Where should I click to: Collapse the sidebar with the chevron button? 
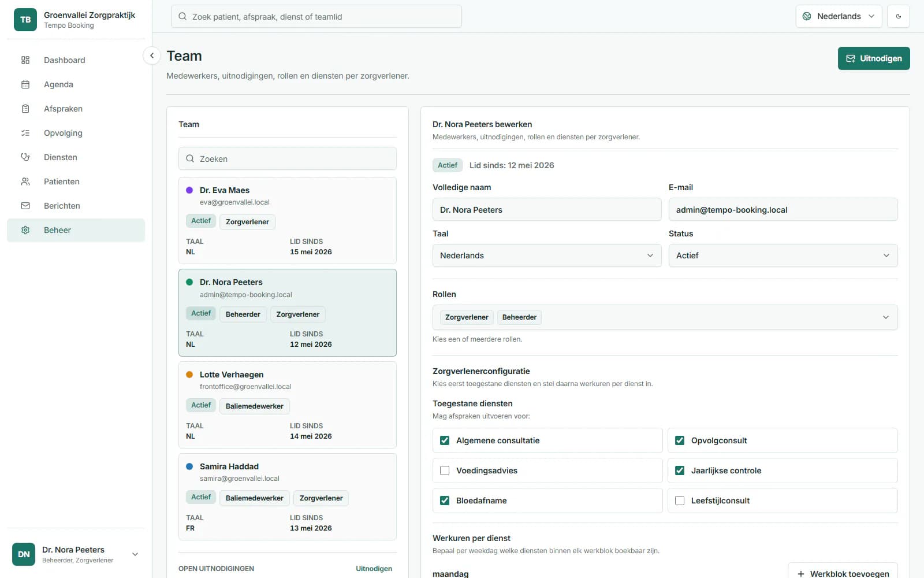point(151,55)
